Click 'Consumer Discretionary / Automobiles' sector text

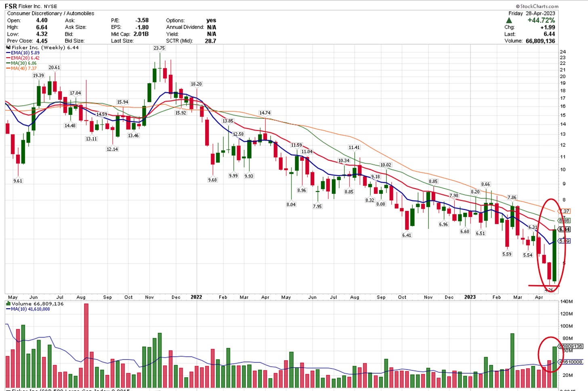(x=50, y=13)
